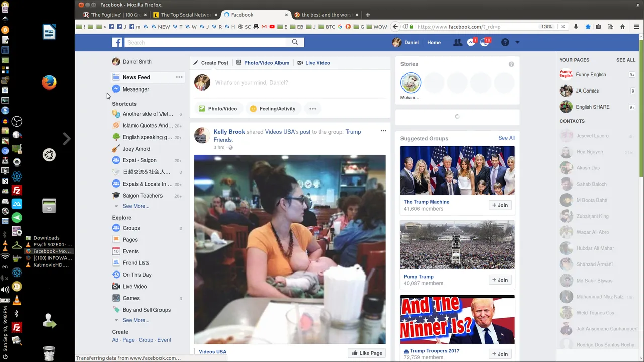The width and height of the screenshot is (644, 362).
Task: Open the breastfeeding post photo
Action: click(290, 249)
